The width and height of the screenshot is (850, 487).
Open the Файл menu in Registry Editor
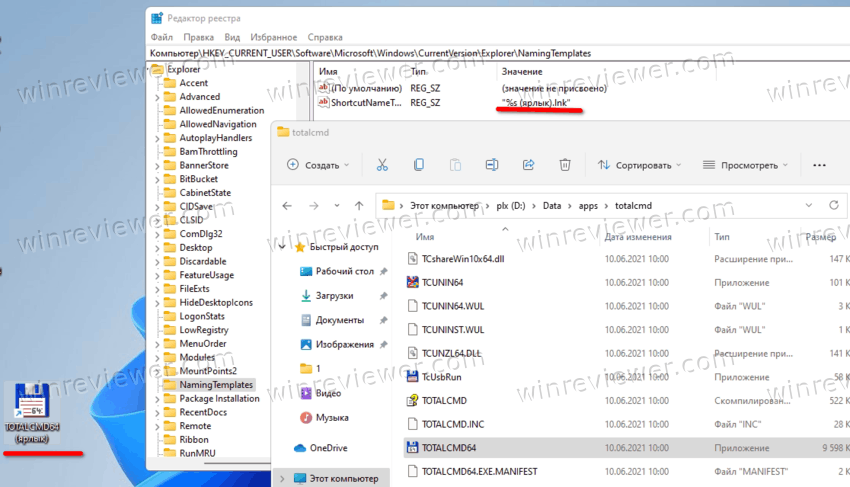161,37
